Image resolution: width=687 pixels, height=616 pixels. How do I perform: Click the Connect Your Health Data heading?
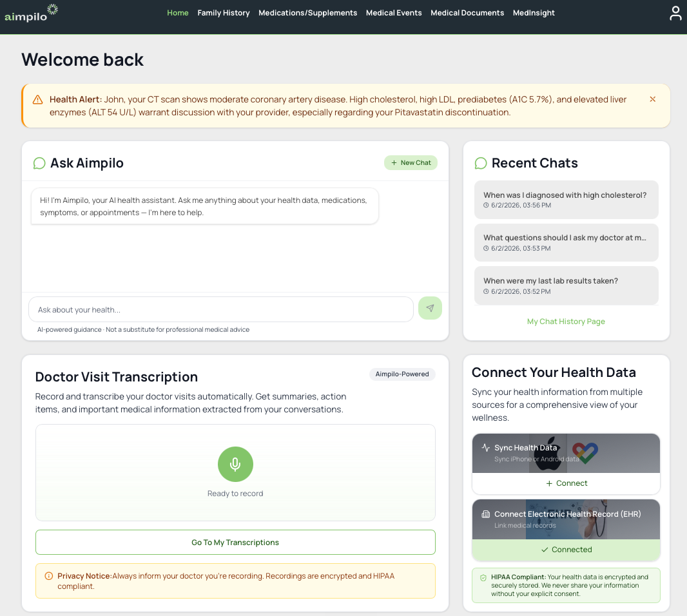pos(554,372)
